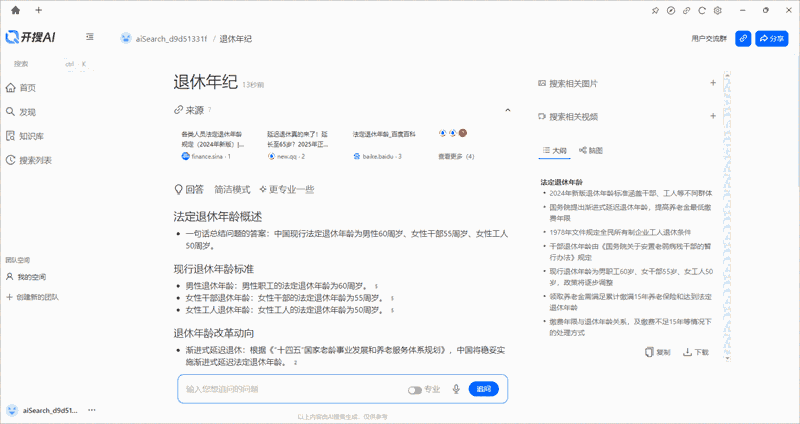
Task: Click the pin icon in title bar
Action: [x=656, y=11]
